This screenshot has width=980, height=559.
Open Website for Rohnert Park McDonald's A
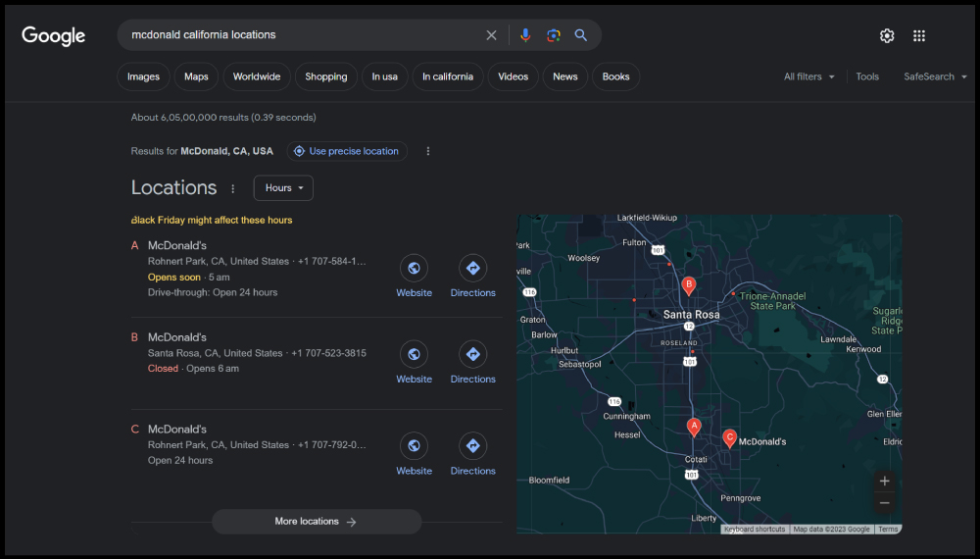click(x=414, y=276)
